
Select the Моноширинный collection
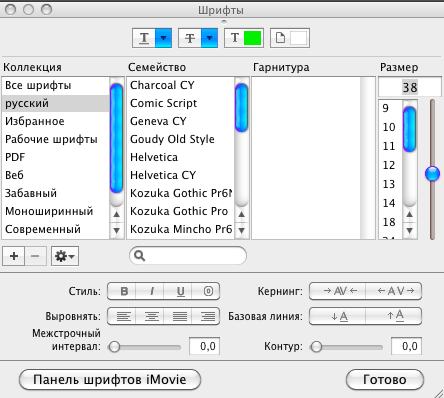pyautogui.click(x=56, y=211)
